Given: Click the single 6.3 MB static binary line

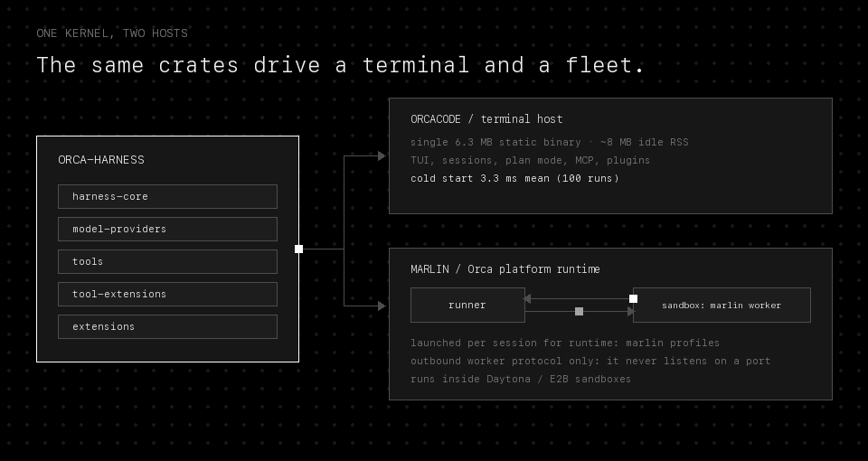Looking at the screenshot, I should [550, 142].
